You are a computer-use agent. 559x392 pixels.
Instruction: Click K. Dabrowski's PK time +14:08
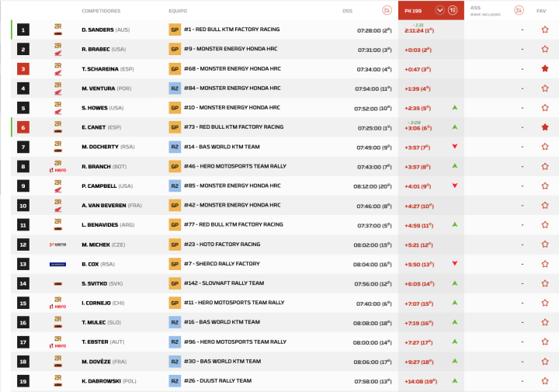tap(420, 381)
